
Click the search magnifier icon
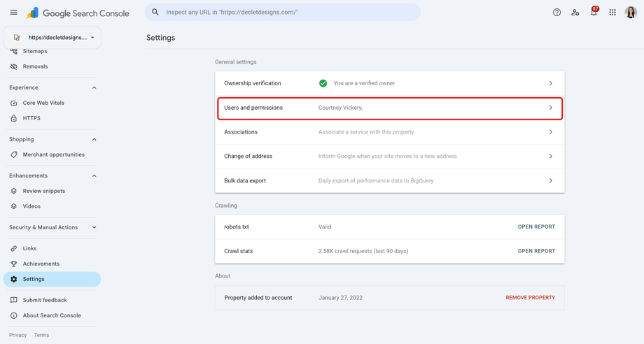click(x=155, y=13)
